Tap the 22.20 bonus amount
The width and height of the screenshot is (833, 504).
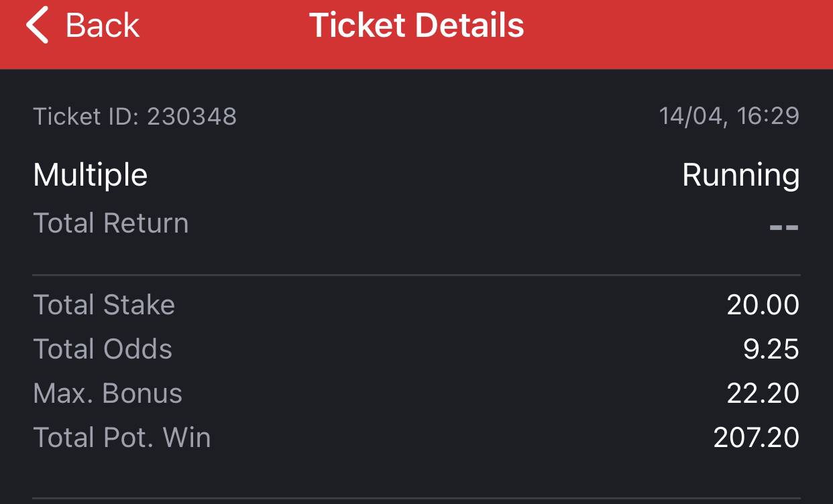[x=763, y=393]
